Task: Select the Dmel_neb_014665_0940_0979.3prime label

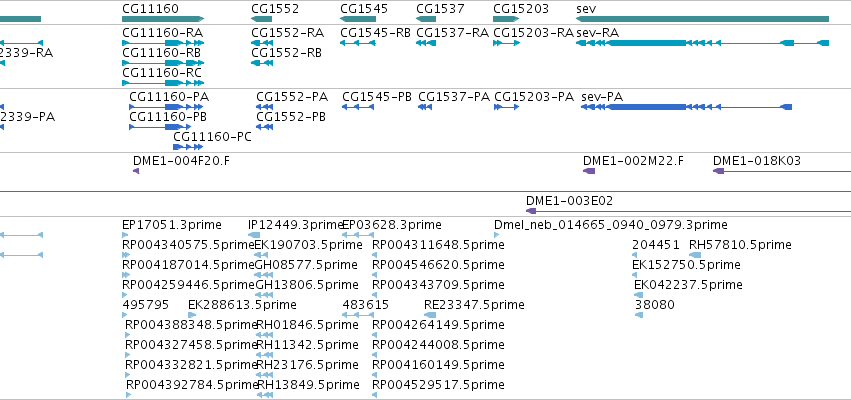Action: click(611, 225)
